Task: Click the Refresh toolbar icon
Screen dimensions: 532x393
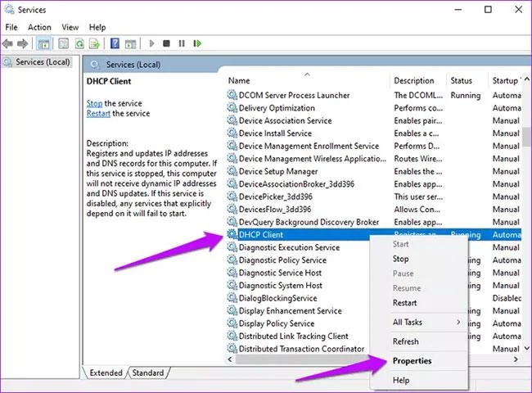Action: [x=79, y=43]
